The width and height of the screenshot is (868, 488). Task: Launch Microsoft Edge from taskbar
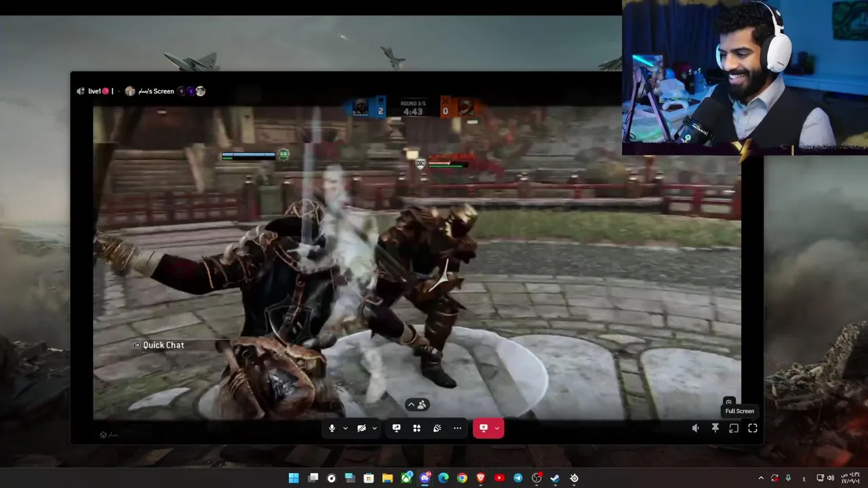(x=443, y=478)
